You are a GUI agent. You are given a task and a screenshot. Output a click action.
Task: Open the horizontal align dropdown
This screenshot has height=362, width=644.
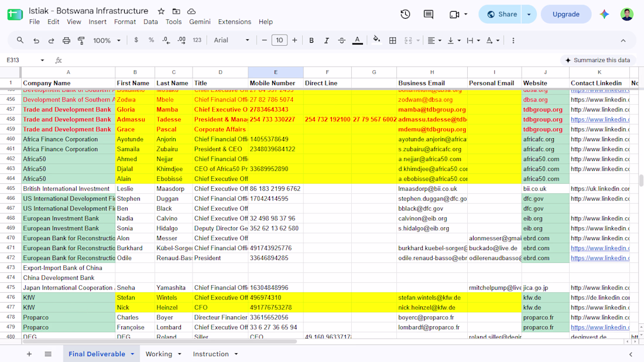434,40
